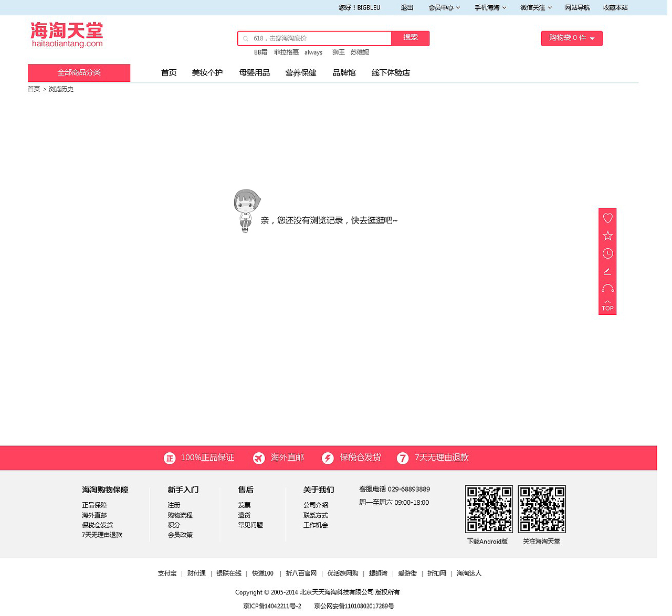Expand the 会员中心 dropdown
The height and width of the screenshot is (616, 672).
(444, 7)
